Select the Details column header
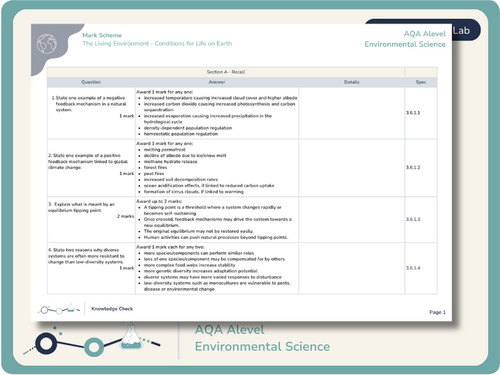 click(x=352, y=82)
